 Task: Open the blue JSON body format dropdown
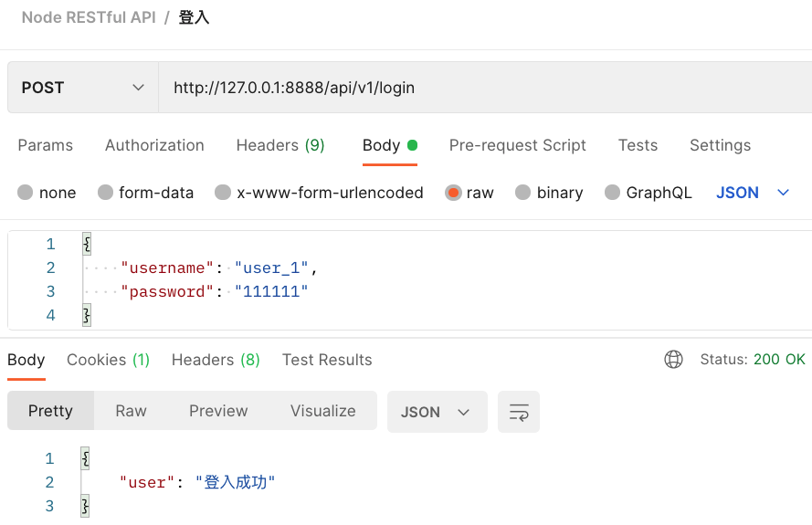point(753,193)
